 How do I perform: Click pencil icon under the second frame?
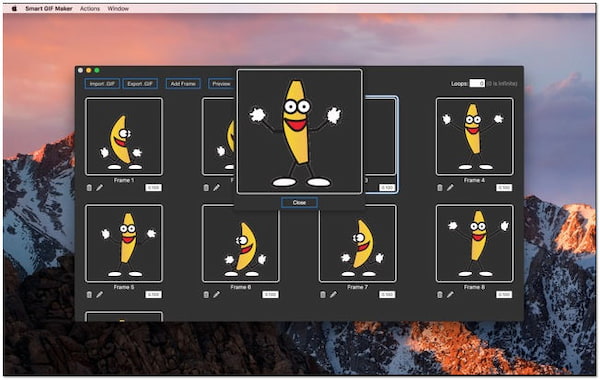tap(217, 188)
